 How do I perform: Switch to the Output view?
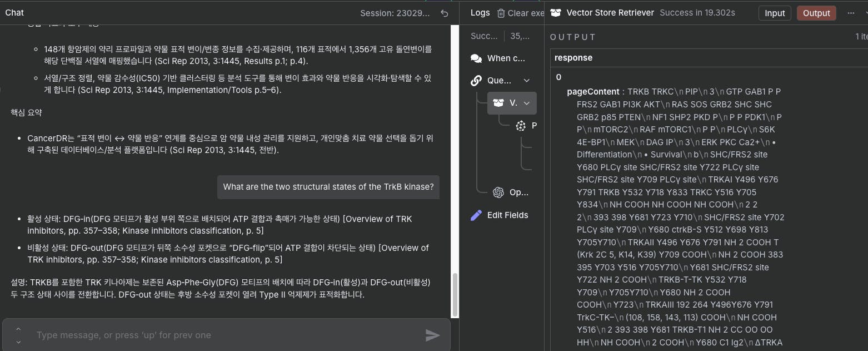pyautogui.click(x=816, y=13)
